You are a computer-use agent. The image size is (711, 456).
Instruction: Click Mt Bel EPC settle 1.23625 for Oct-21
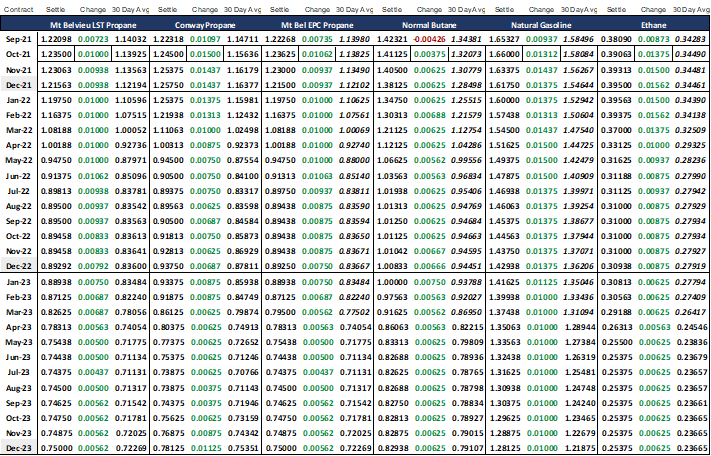tap(280, 54)
